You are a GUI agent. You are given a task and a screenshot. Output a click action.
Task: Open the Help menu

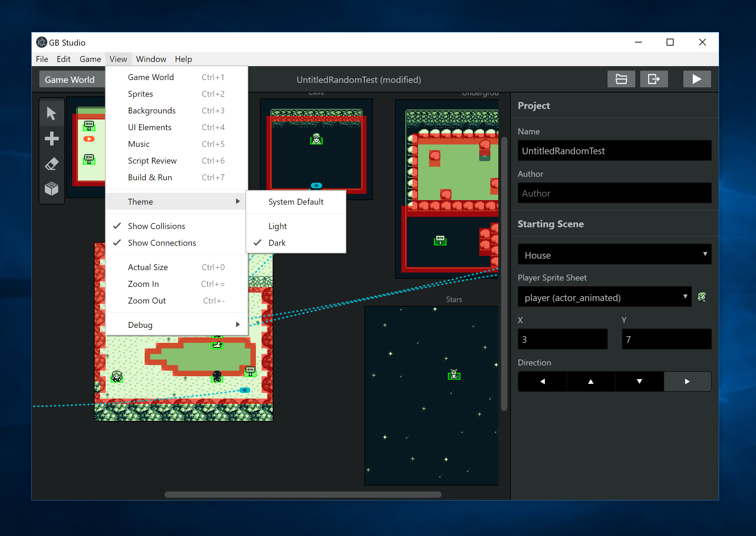(183, 59)
